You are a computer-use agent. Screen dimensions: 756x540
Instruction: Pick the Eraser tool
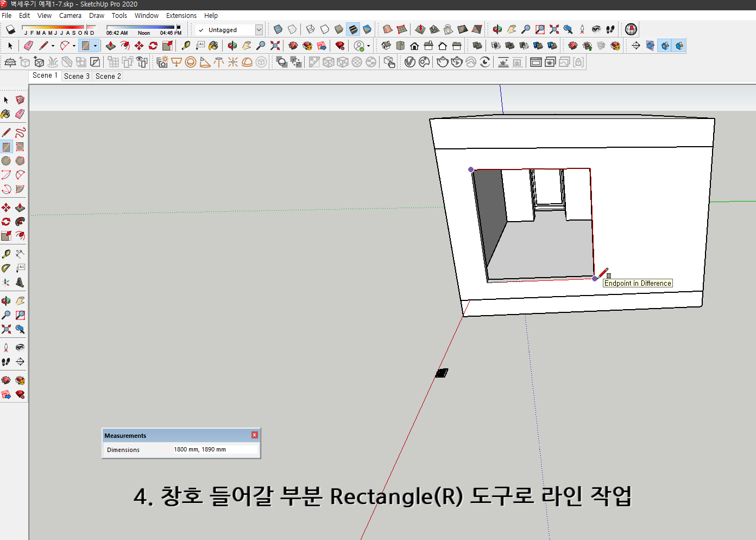point(20,114)
